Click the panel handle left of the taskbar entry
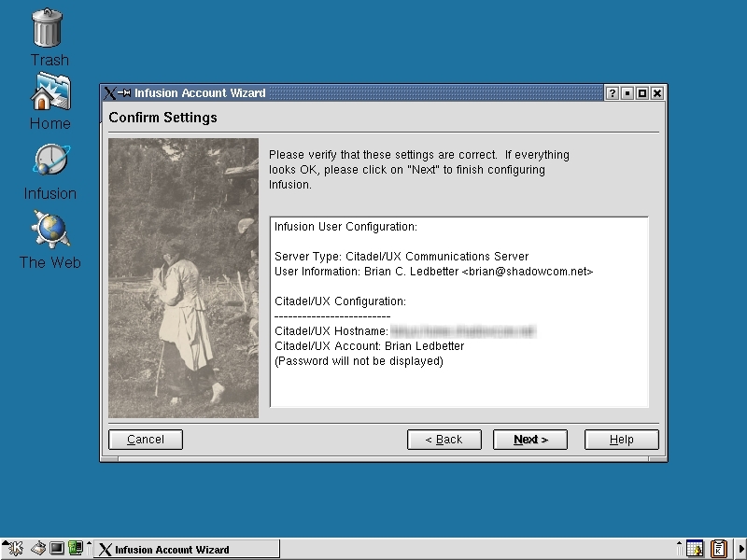This screenshot has width=747, height=560. coord(89,549)
